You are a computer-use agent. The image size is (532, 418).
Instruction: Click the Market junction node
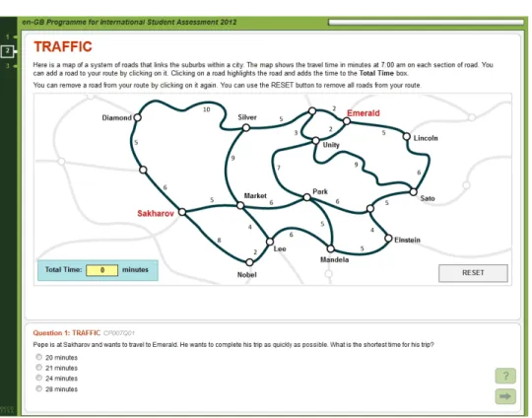pos(240,205)
